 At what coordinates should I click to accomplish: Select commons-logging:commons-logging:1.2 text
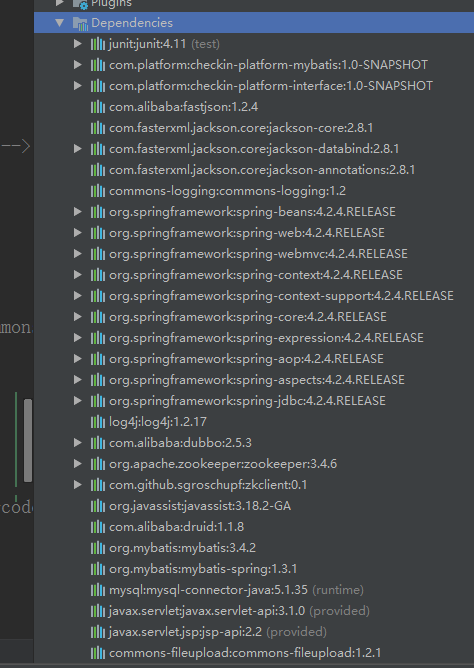(227, 191)
